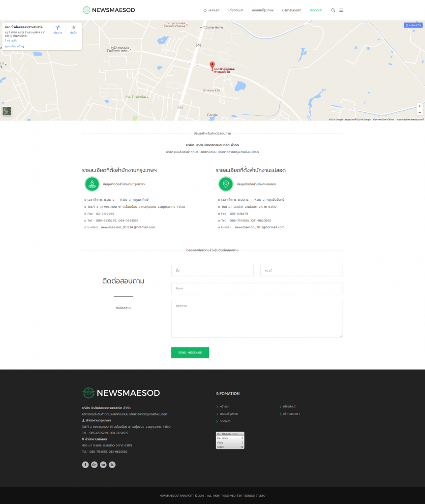
Task: Click Mae Sot Fax 055-536579 line
Action: click(x=235, y=214)
